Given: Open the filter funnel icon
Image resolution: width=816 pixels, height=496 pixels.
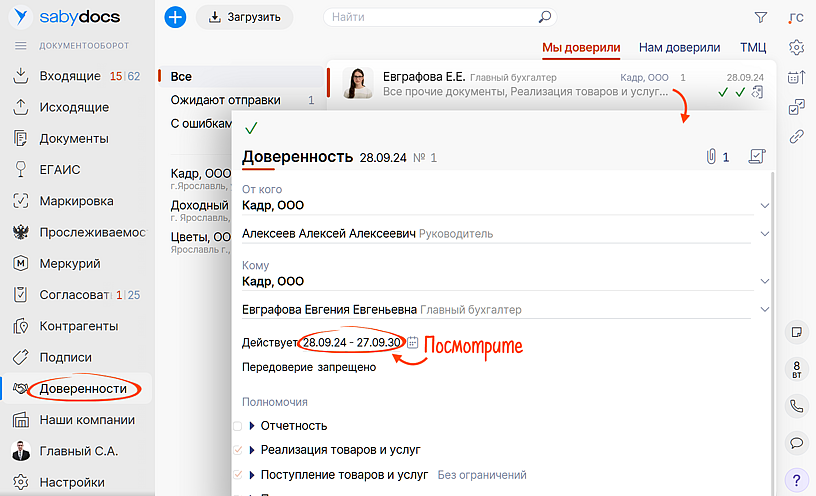Looking at the screenshot, I should (x=761, y=17).
